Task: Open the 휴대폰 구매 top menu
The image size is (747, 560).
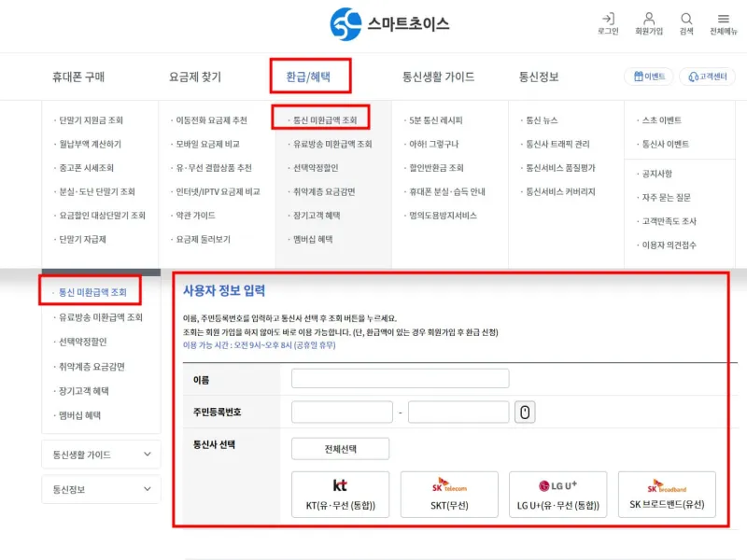Action: click(x=78, y=77)
